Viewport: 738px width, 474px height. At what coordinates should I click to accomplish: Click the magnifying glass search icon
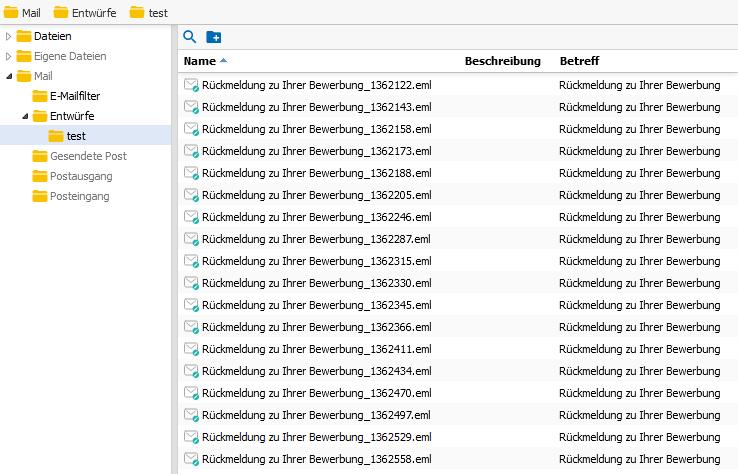tap(190, 37)
